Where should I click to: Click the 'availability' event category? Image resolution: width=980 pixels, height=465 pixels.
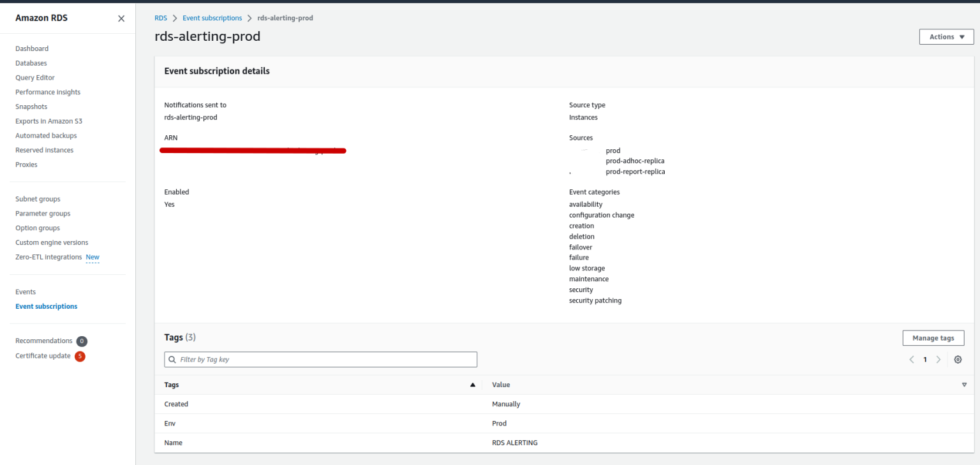(586, 205)
